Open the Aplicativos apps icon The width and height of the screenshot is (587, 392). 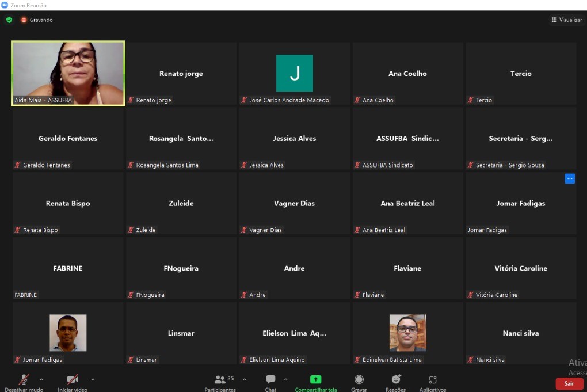[x=433, y=380]
